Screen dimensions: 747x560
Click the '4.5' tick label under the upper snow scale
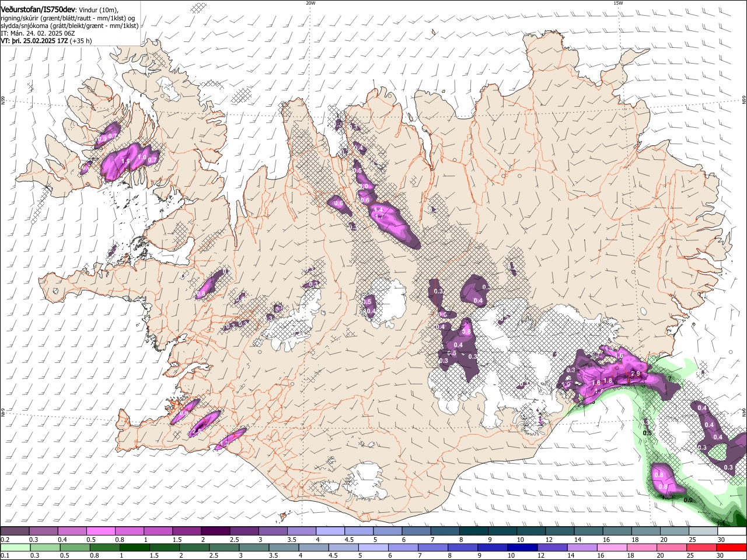click(x=349, y=540)
